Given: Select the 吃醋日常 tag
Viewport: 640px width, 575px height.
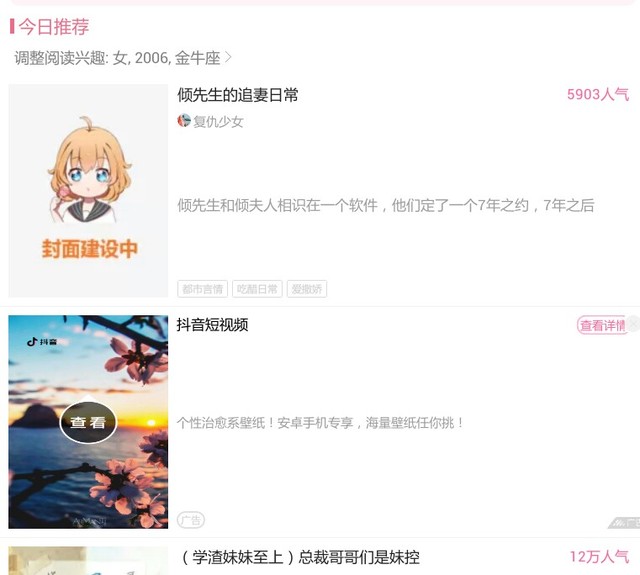Looking at the screenshot, I should (257, 289).
